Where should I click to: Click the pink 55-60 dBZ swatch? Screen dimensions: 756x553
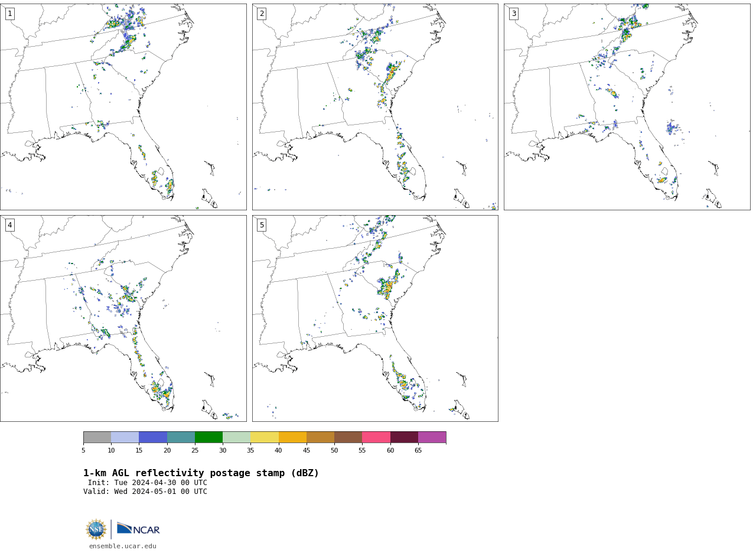click(x=376, y=437)
